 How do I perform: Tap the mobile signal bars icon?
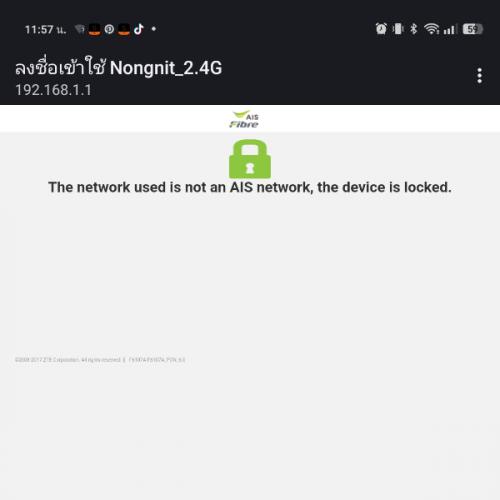tap(450, 29)
